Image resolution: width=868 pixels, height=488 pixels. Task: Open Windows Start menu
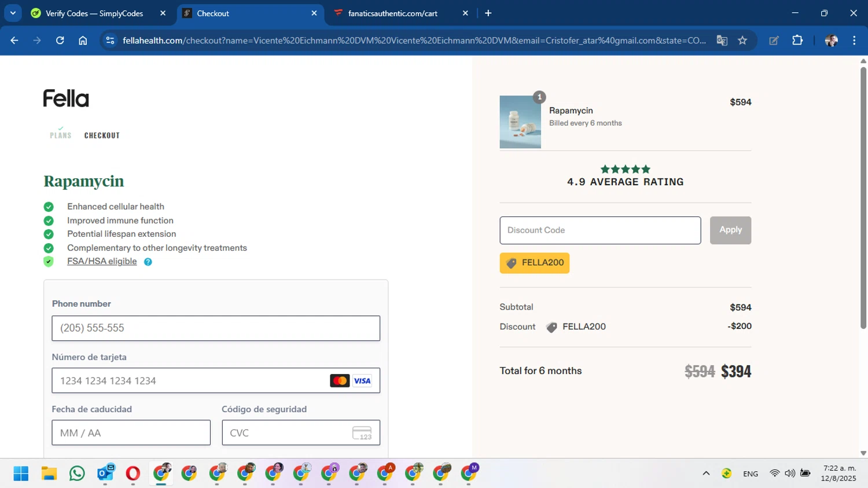[21, 474]
